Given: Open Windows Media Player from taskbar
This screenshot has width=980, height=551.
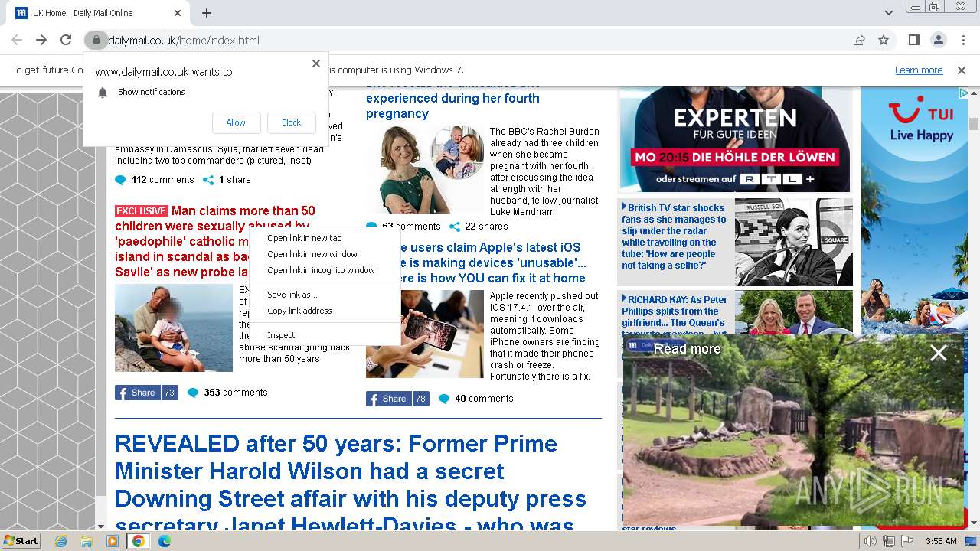Looking at the screenshot, I should click(113, 541).
